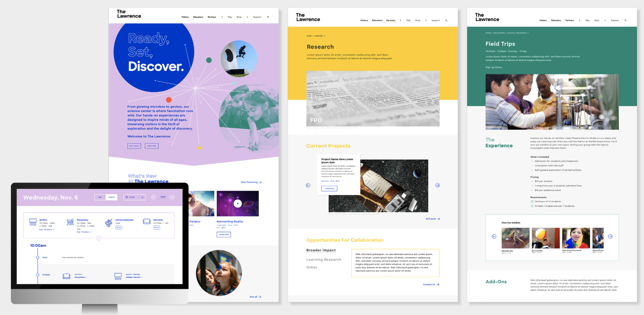644x315 pixels.
Task: Click previous arrow in View Our Exhibits carousel
Action: 494,236
